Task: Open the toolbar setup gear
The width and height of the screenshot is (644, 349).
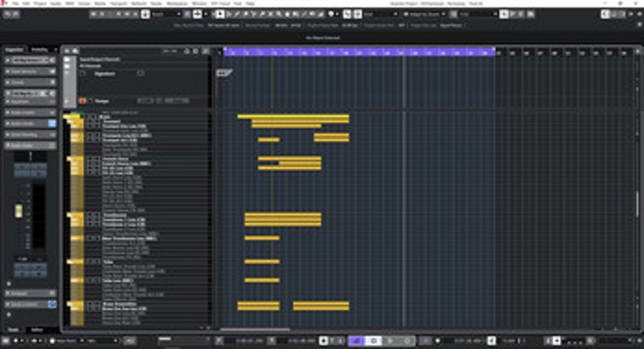Action: (639, 14)
